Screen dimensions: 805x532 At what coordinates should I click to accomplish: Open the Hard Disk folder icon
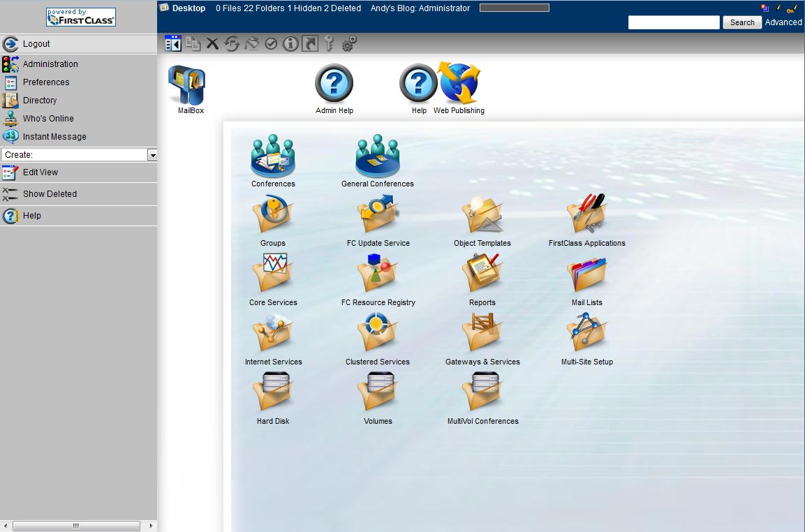273,394
